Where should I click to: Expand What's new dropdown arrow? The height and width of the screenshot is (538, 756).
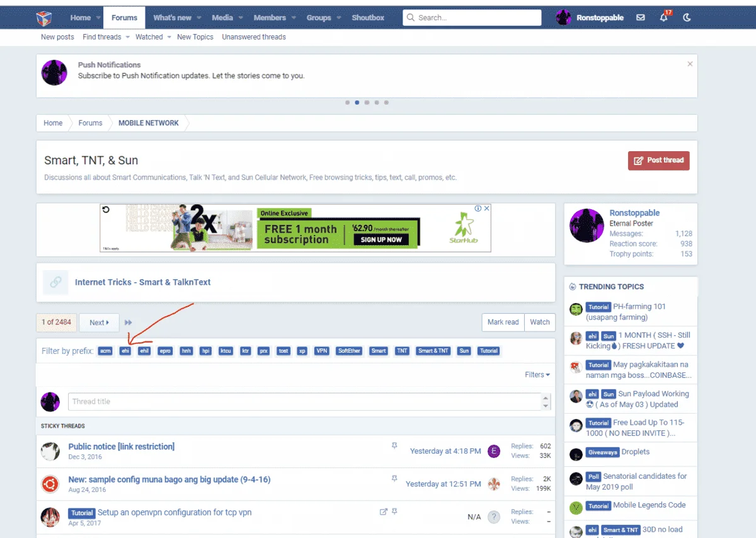199,18
